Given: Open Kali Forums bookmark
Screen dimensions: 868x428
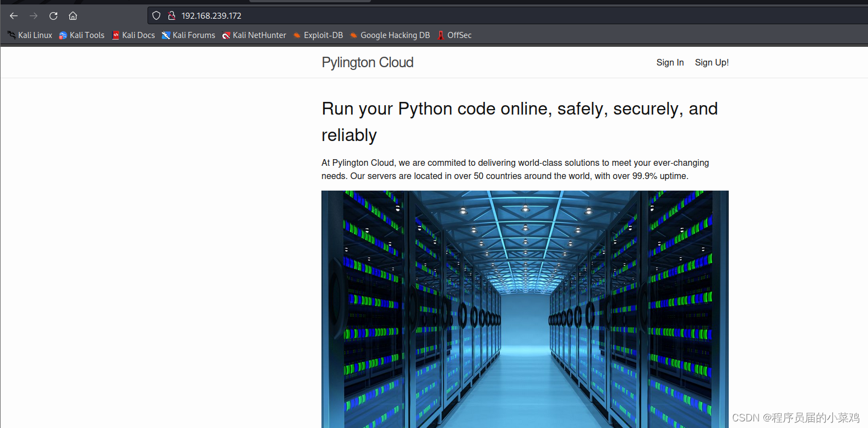Looking at the screenshot, I should coord(188,35).
